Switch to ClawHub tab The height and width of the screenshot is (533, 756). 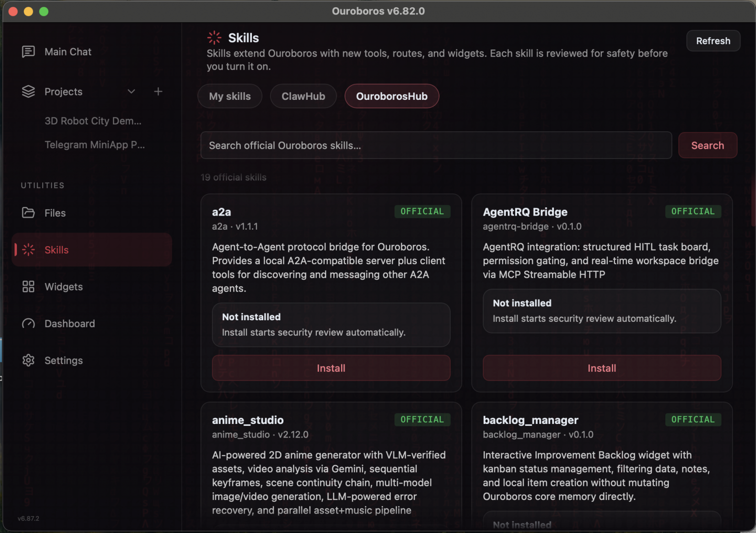pos(303,96)
